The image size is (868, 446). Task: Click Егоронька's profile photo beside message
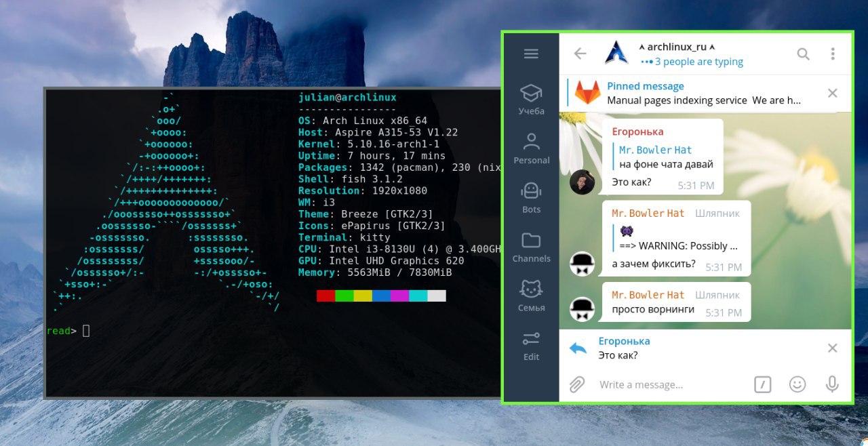tap(582, 182)
